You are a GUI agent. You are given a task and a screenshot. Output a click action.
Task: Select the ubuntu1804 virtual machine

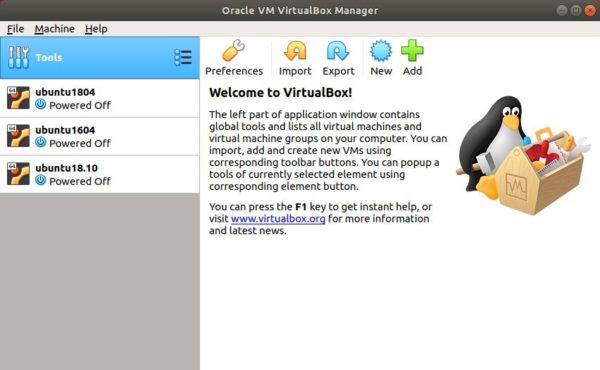pyautogui.click(x=99, y=98)
